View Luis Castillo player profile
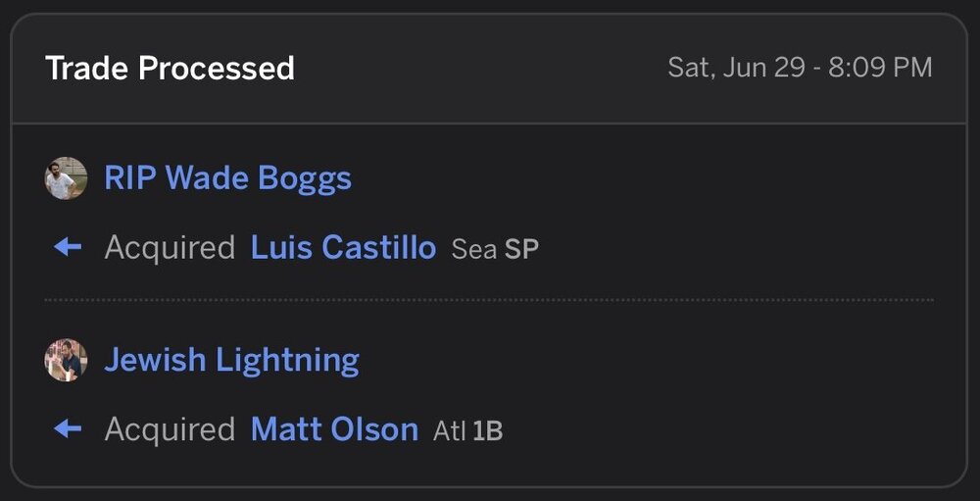Viewport: 980px width, 501px height. point(343,248)
